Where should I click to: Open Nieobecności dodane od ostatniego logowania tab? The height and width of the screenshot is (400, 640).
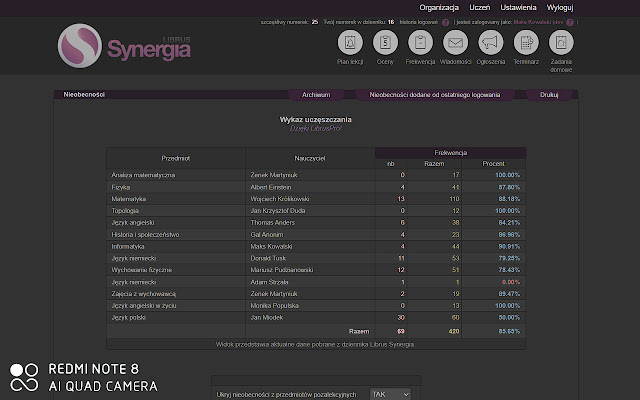(435, 95)
